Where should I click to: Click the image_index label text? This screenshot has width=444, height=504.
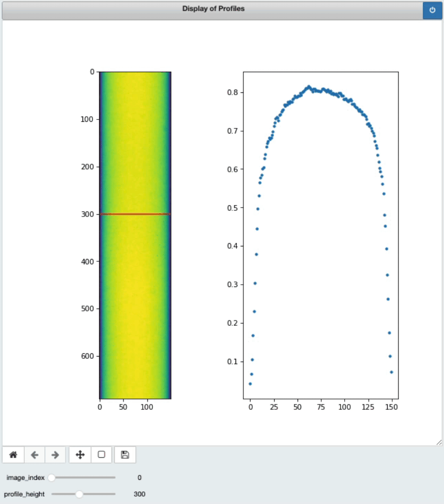pos(26,477)
